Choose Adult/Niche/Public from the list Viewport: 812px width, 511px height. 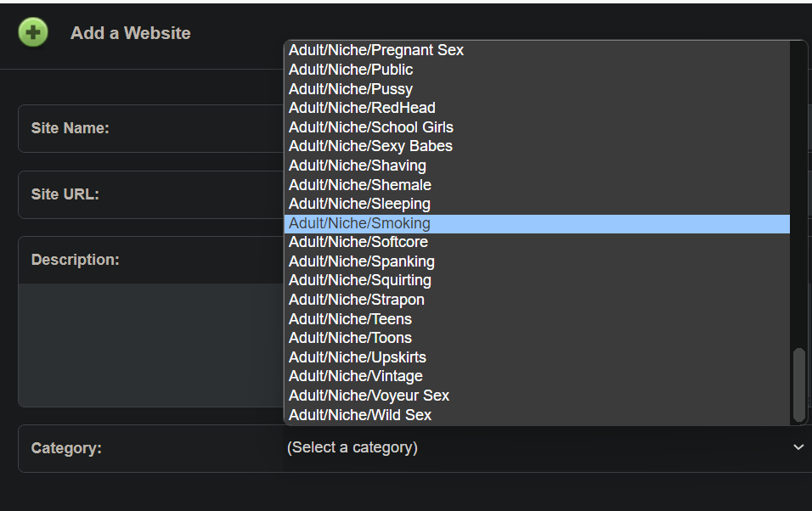(x=351, y=70)
